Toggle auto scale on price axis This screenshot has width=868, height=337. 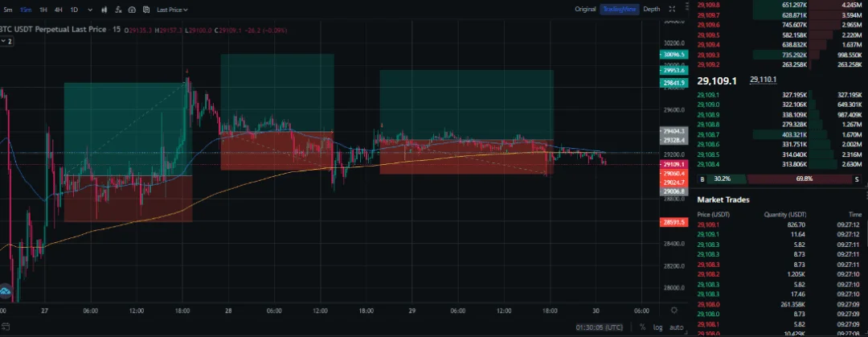pos(676,327)
